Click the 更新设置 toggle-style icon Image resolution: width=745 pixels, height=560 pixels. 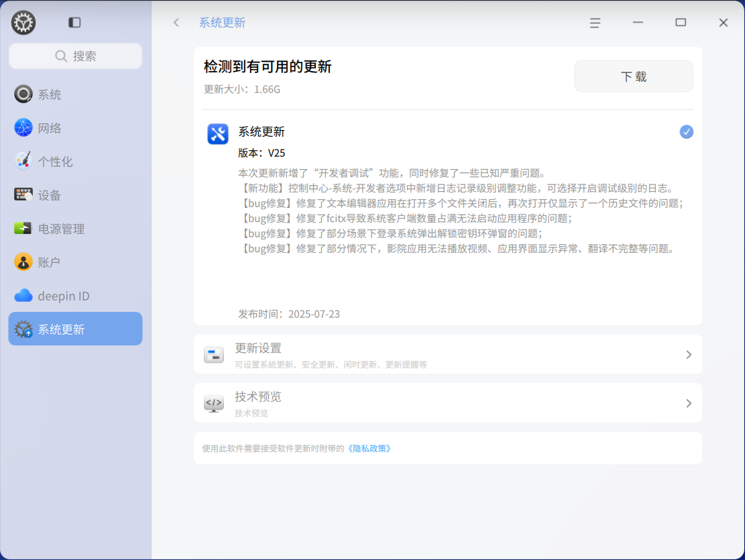pos(214,355)
